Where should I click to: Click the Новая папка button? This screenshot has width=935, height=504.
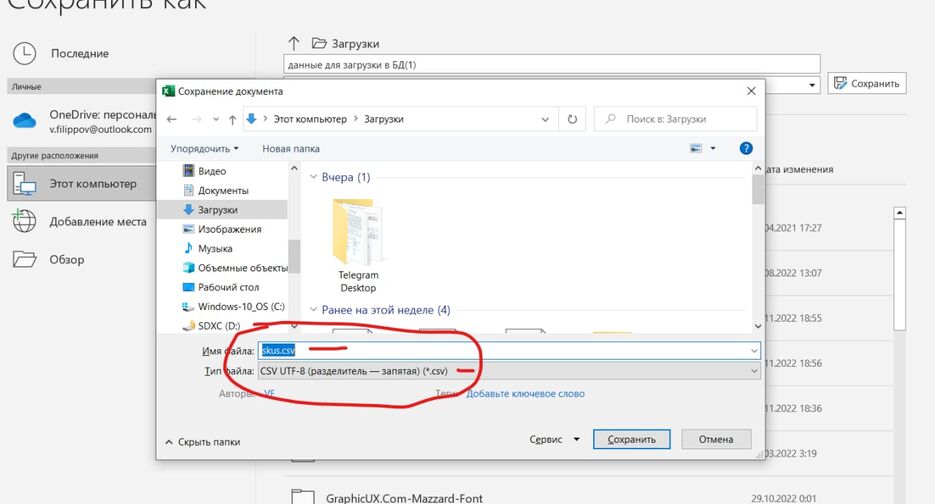point(290,148)
